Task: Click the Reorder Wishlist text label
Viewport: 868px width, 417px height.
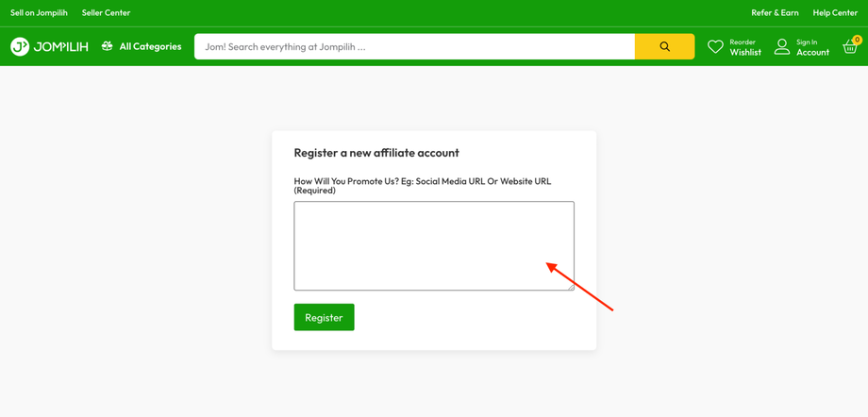Action: [x=744, y=47]
